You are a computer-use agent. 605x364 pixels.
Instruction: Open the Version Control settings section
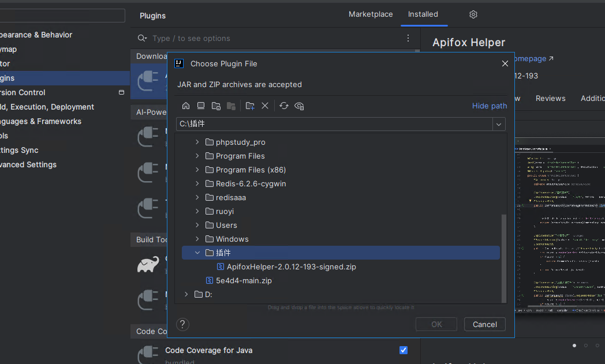pos(23,92)
